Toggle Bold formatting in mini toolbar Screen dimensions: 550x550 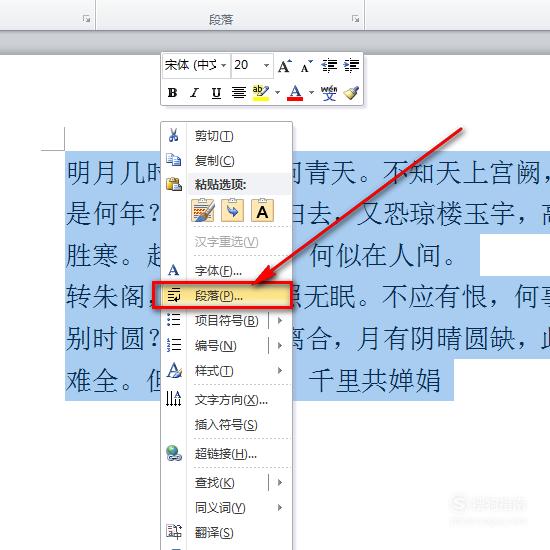click(172, 93)
